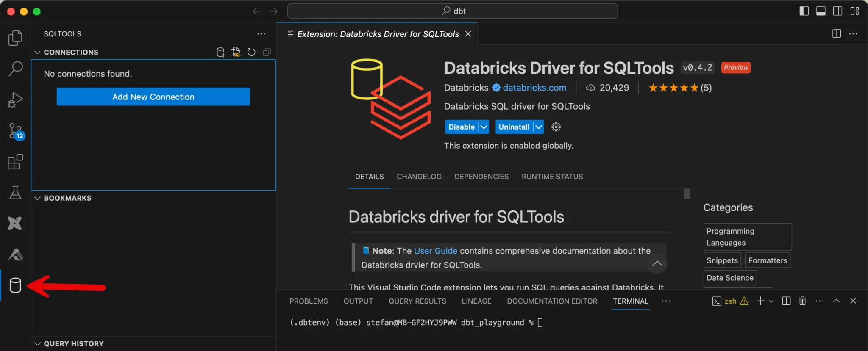Toggle the secondary side bar visibility
The image size is (868, 351).
[x=838, y=11]
